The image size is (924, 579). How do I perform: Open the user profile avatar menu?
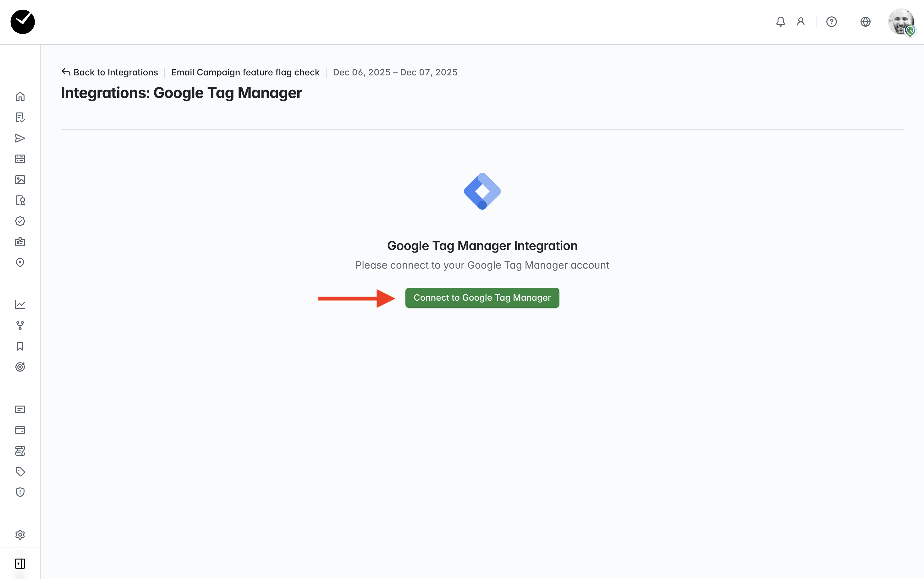point(901,22)
